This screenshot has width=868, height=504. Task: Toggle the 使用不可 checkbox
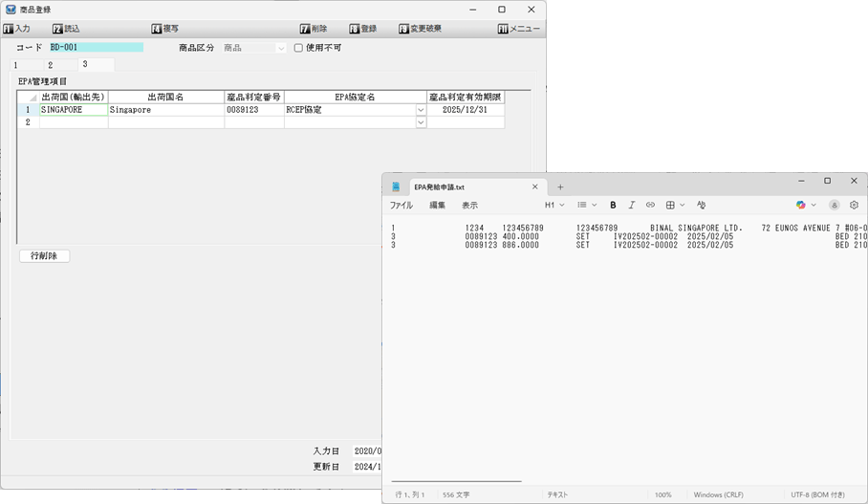298,47
